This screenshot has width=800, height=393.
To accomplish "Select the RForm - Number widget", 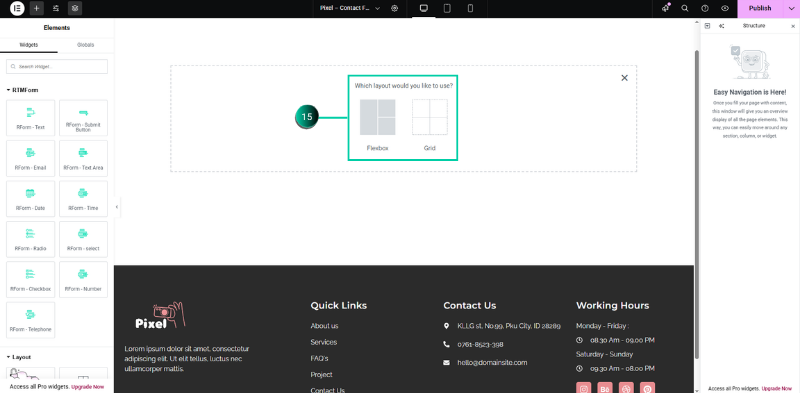I will click(x=83, y=280).
